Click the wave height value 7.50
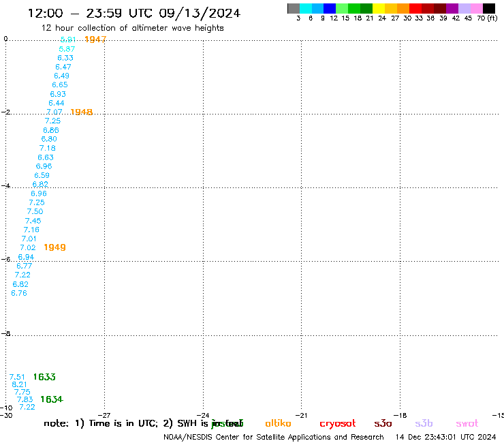The width and height of the screenshot is (504, 443). 35,211
